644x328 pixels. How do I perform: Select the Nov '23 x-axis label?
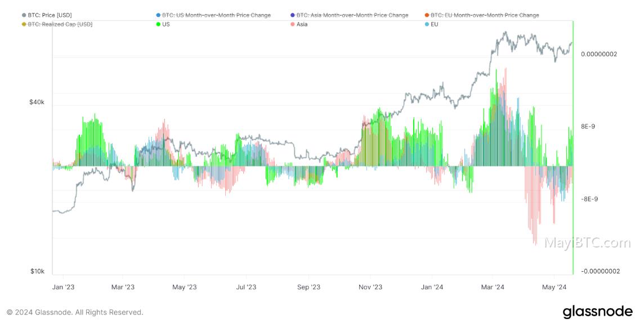click(370, 287)
